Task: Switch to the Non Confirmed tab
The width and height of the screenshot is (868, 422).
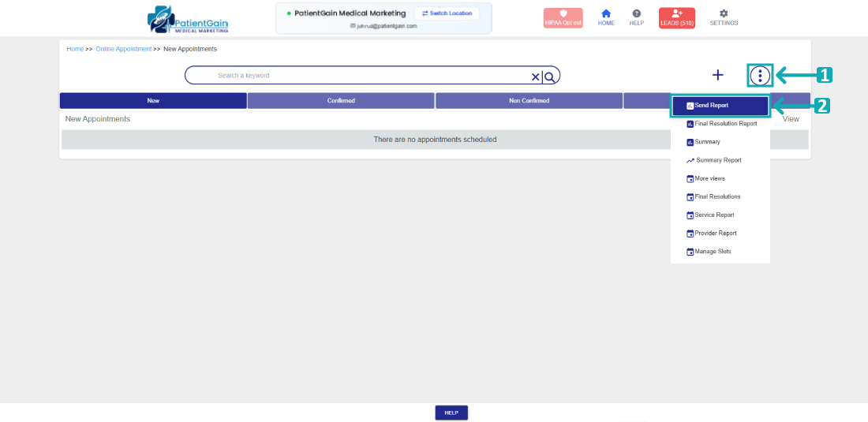Action: point(529,101)
